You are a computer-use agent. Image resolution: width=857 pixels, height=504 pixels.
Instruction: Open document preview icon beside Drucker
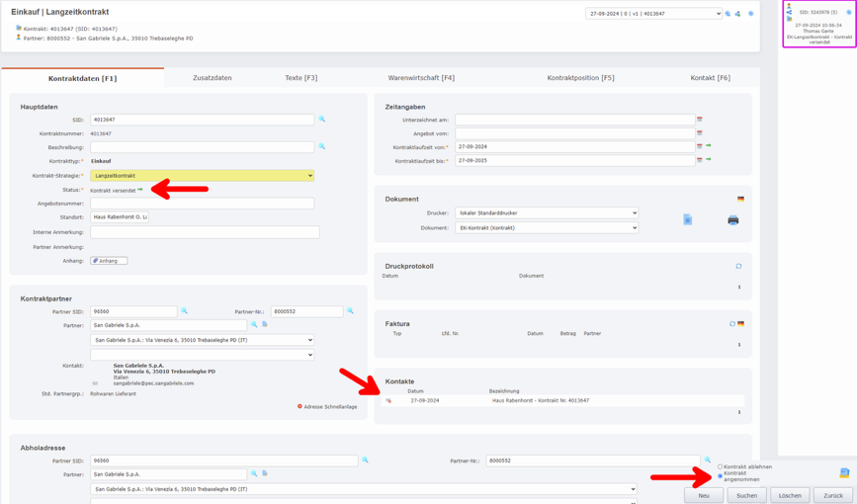pos(688,219)
